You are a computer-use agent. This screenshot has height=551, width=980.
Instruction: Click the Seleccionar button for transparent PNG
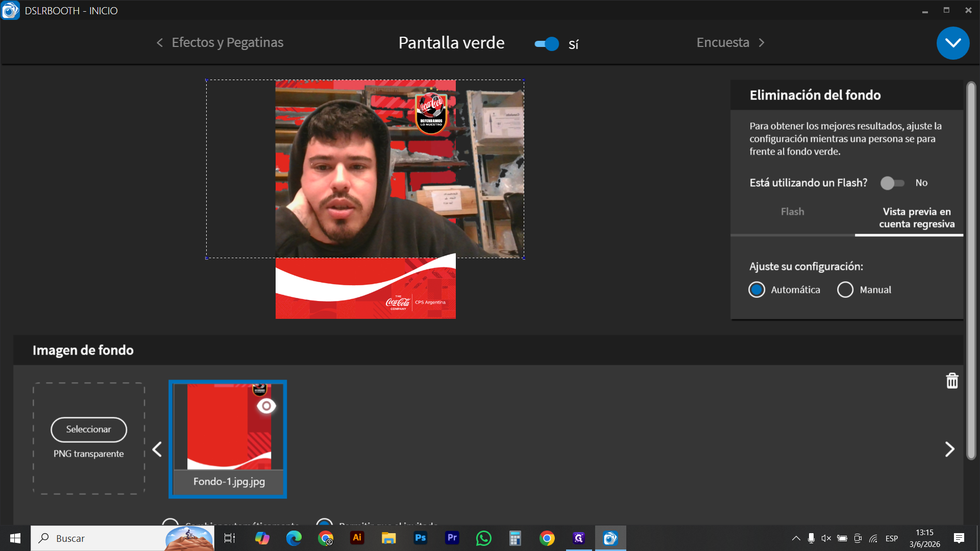click(x=89, y=430)
